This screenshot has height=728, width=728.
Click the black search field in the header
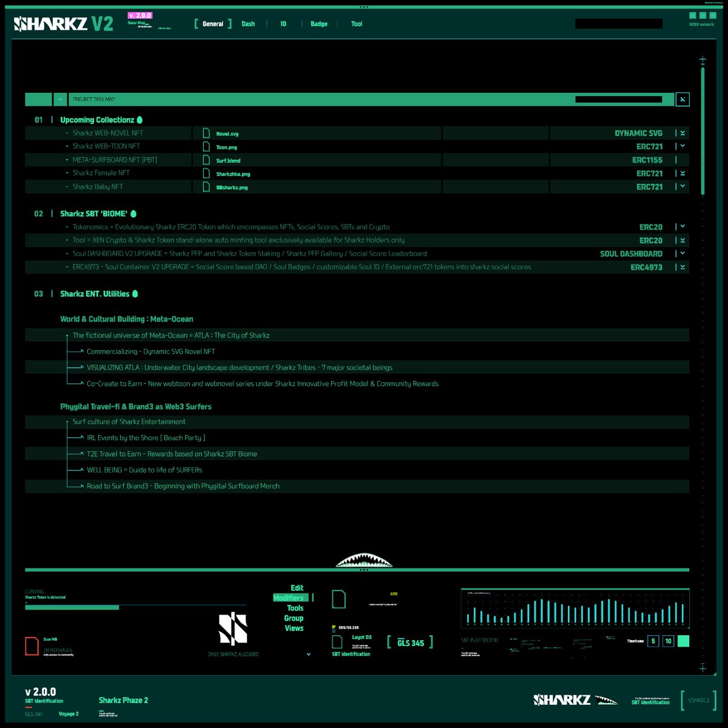pyautogui.click(x=619, y=24)
